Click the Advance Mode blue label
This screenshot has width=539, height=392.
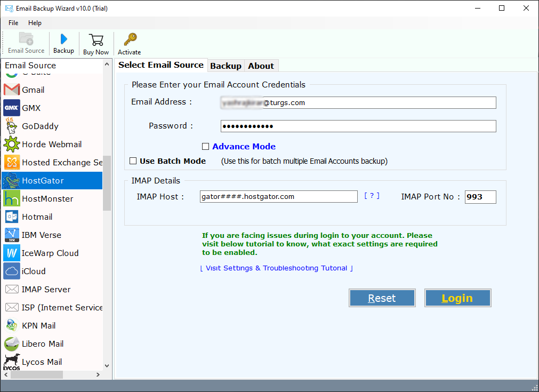244,147
